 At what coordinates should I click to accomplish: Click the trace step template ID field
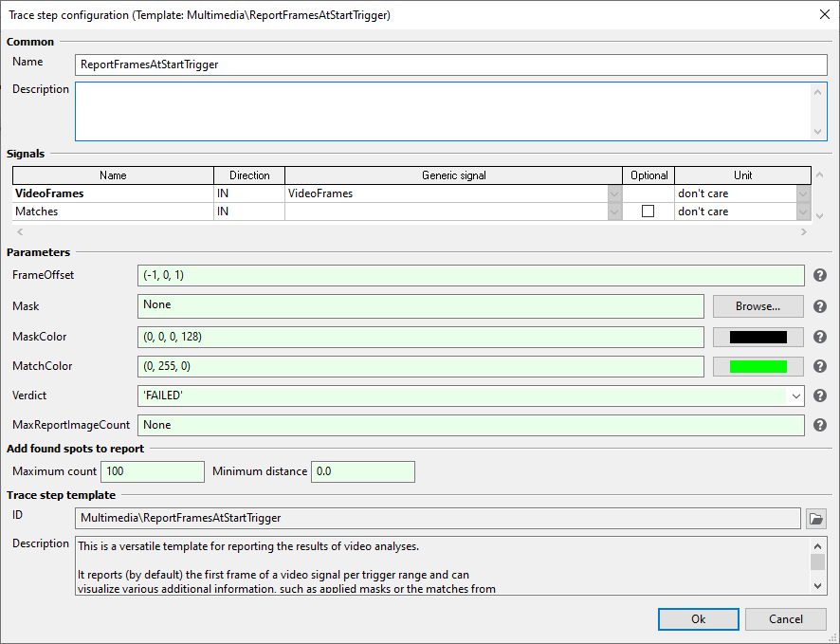(438, 519)
